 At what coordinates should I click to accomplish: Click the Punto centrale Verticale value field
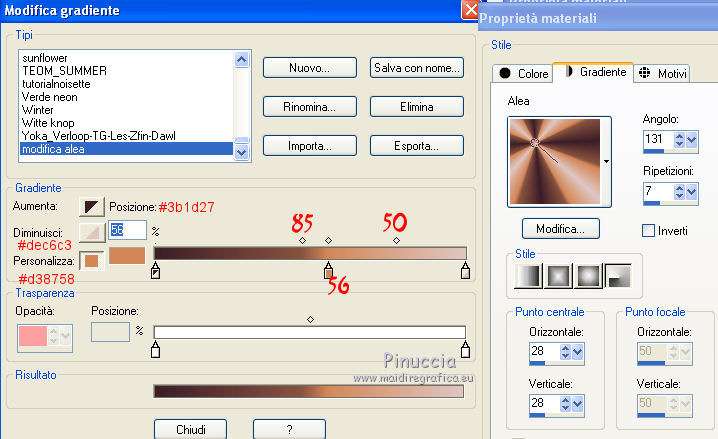coord(544,404)
